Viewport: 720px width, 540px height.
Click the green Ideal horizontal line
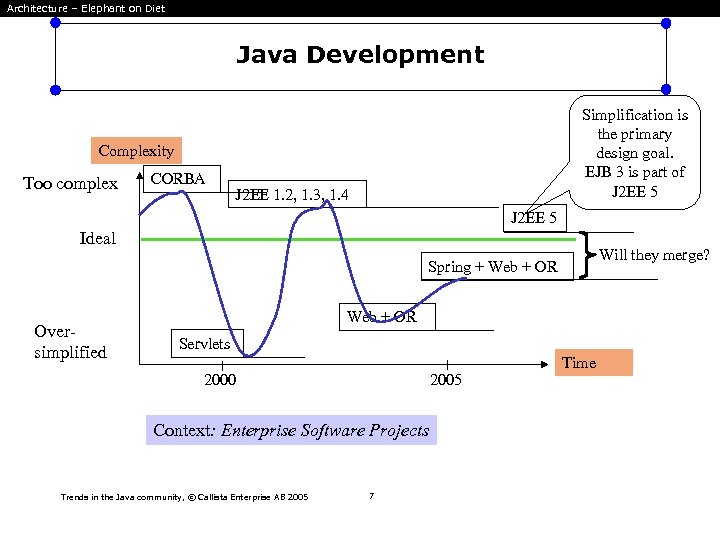[x=358, y=239]
